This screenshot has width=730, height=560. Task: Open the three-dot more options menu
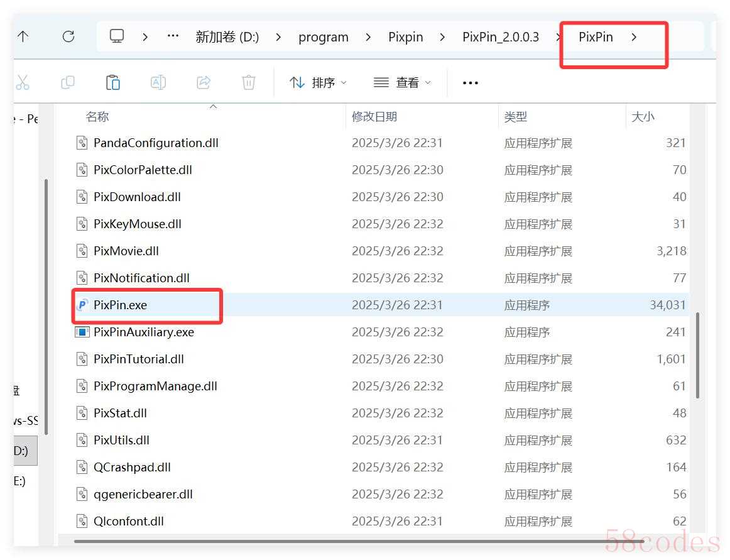coord(470,82)
